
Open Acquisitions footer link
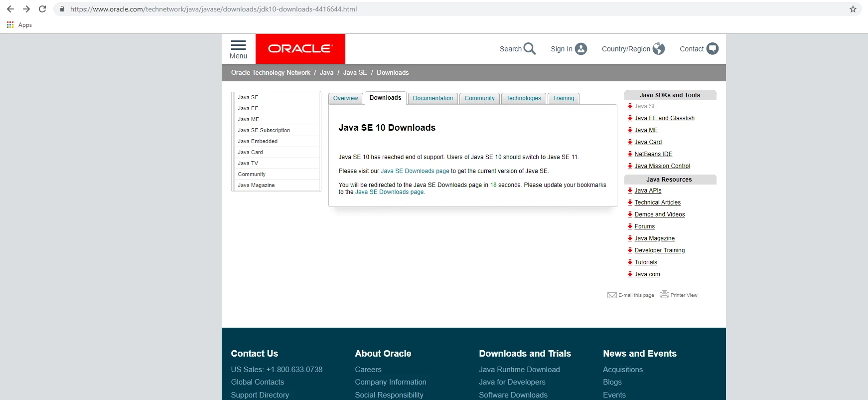coord(623,370)
